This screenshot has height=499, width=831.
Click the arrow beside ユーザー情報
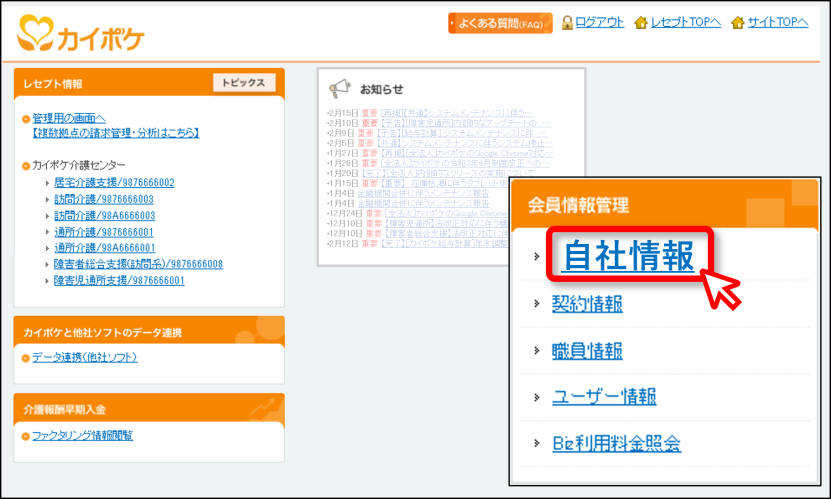[537, 397]
